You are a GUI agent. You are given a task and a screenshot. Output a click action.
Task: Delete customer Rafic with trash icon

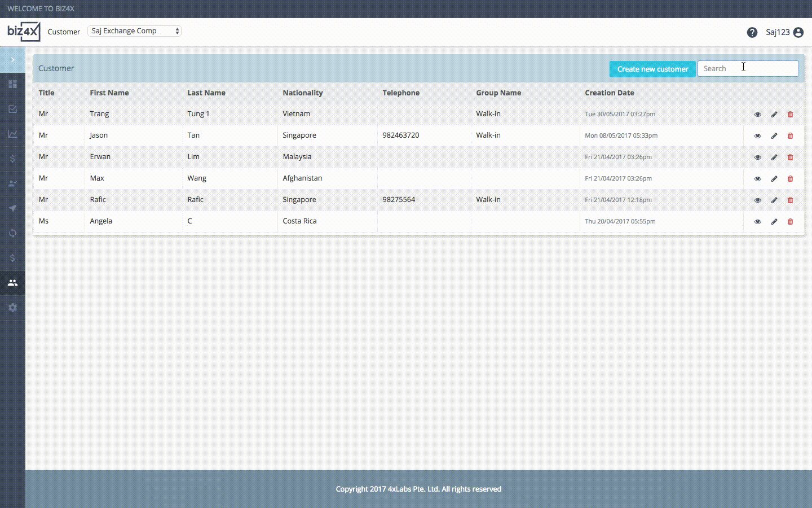coord(791,200)
